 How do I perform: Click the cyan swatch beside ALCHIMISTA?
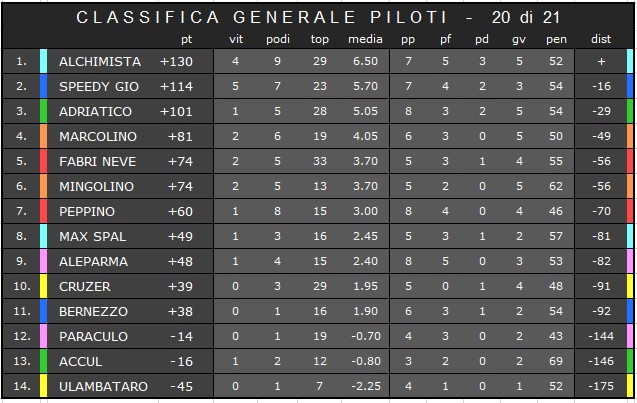point(43,61)
